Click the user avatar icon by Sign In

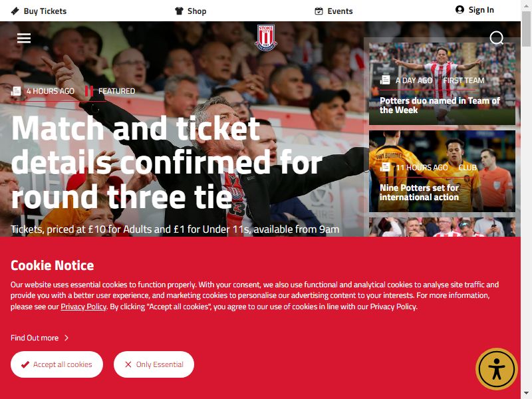460,9
